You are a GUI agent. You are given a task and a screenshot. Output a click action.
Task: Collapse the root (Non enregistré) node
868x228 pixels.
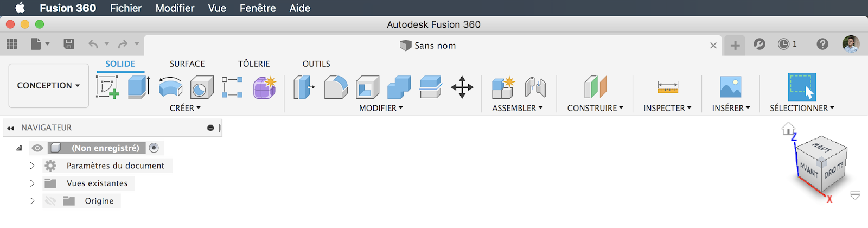20,148
